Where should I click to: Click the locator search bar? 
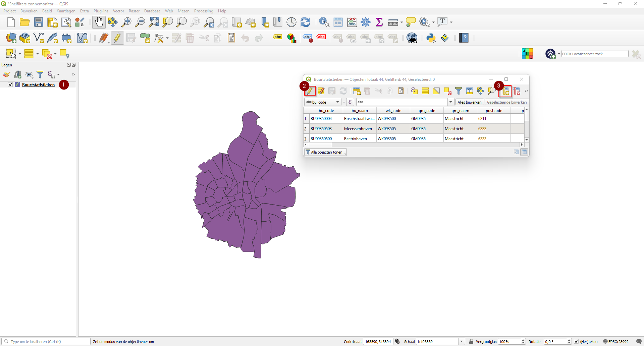click(x=46, y=341)
